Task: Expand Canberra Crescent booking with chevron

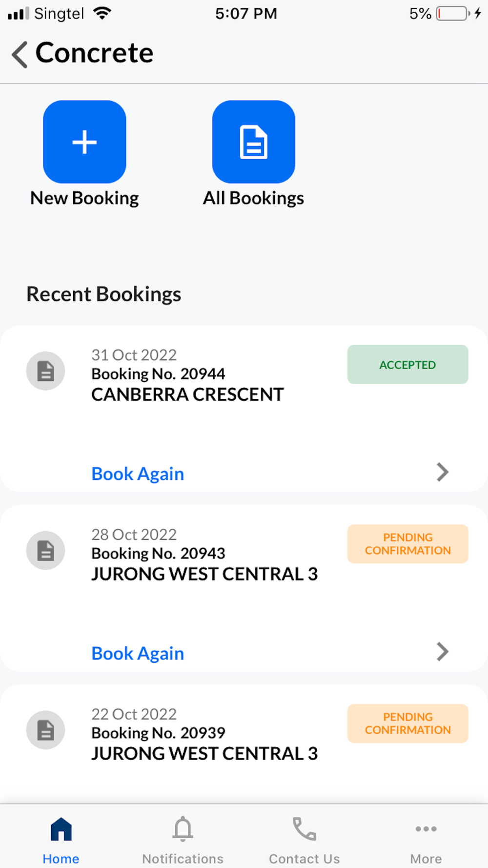Action: coord(442,472)
